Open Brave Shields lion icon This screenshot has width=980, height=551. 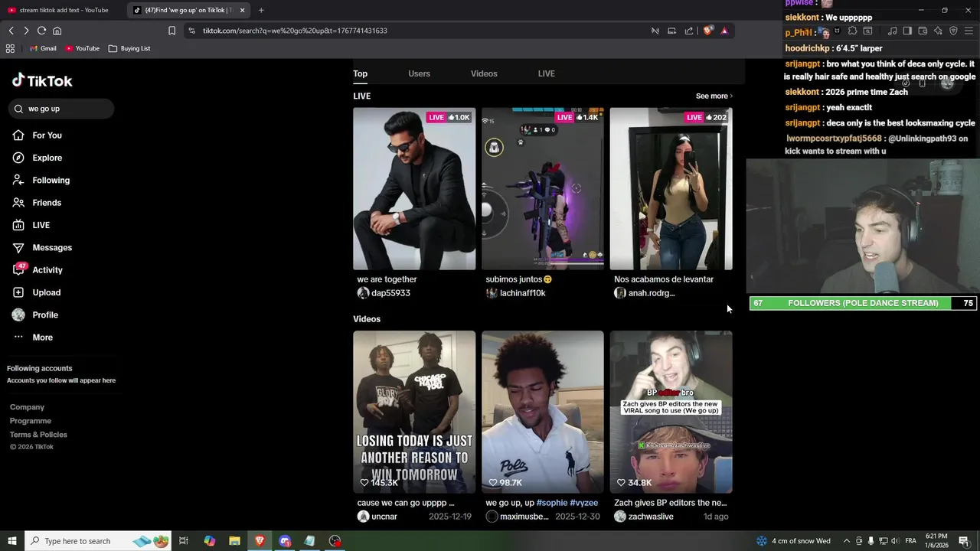[x=707, y=31]
